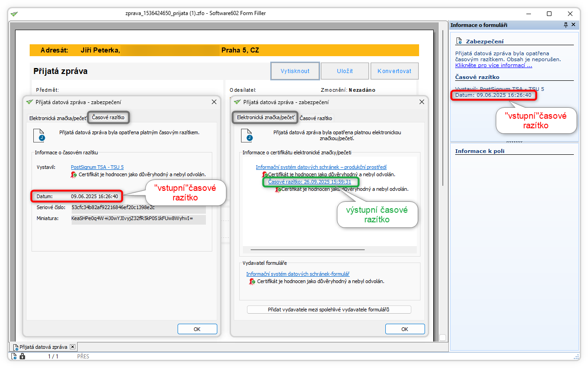588x368 pixels.
Task: Select Elektronická značka/pečeť tab in right dialog
Action: click(x=265, y=117)
